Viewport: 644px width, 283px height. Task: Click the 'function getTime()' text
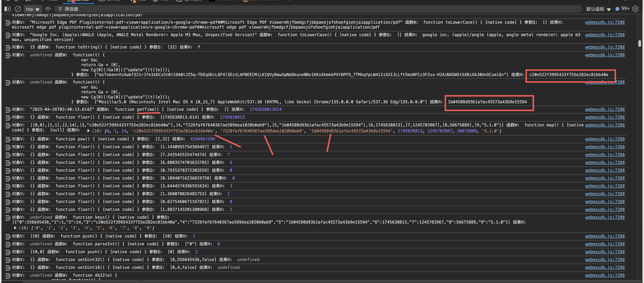(137, 109)
